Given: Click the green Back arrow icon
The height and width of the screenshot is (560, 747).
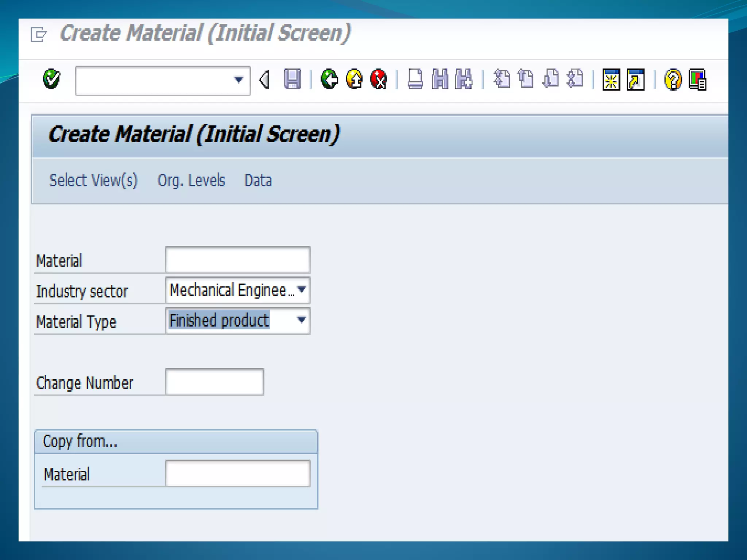Looking at the screenshot, I should point(329,79).
